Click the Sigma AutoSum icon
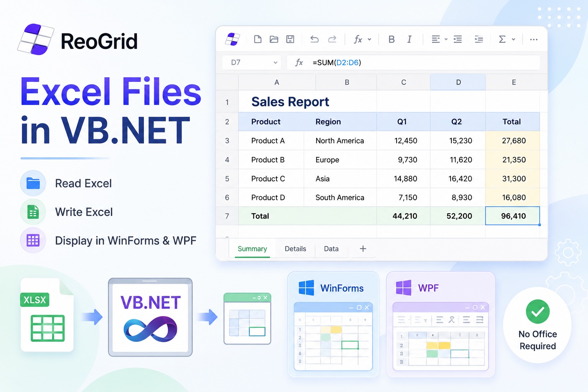 (x=502, y=39)
